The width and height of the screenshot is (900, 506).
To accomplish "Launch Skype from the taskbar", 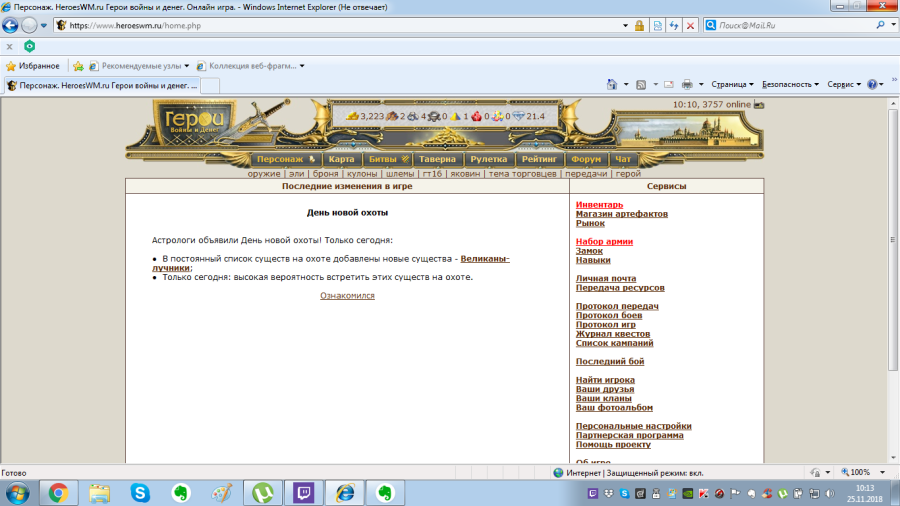I will tap(139, 492).
